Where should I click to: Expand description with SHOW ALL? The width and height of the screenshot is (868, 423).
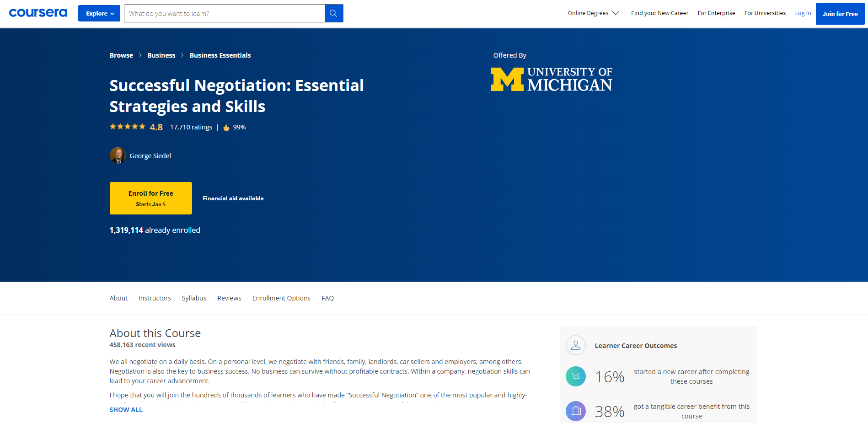(126, 410)
